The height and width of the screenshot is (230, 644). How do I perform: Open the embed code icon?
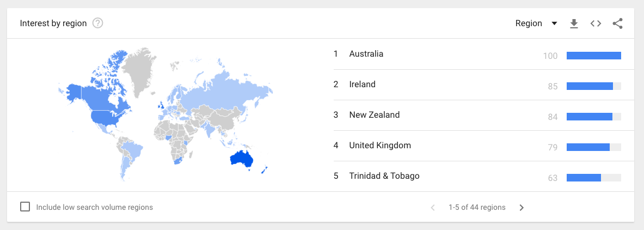(x=596, y=23)
